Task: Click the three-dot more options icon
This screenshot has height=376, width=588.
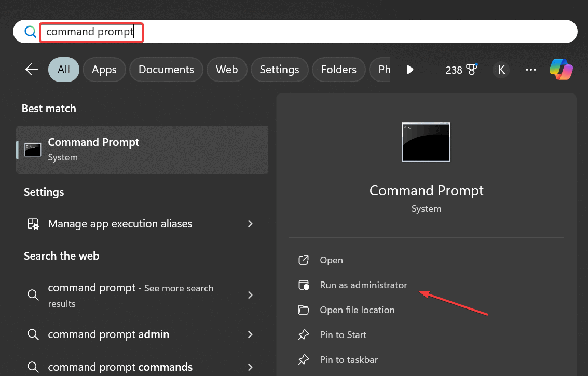Action: coord(530,70)
